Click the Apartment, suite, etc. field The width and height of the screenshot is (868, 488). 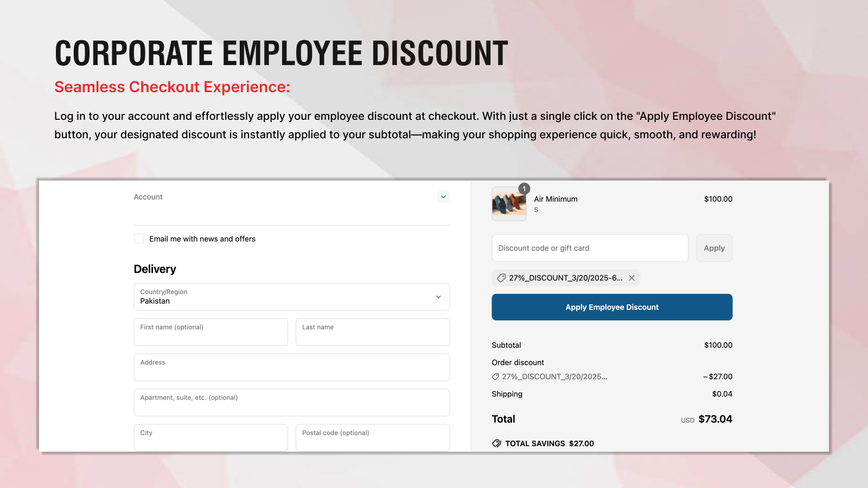pyautogui.click(x=292, y=402)
